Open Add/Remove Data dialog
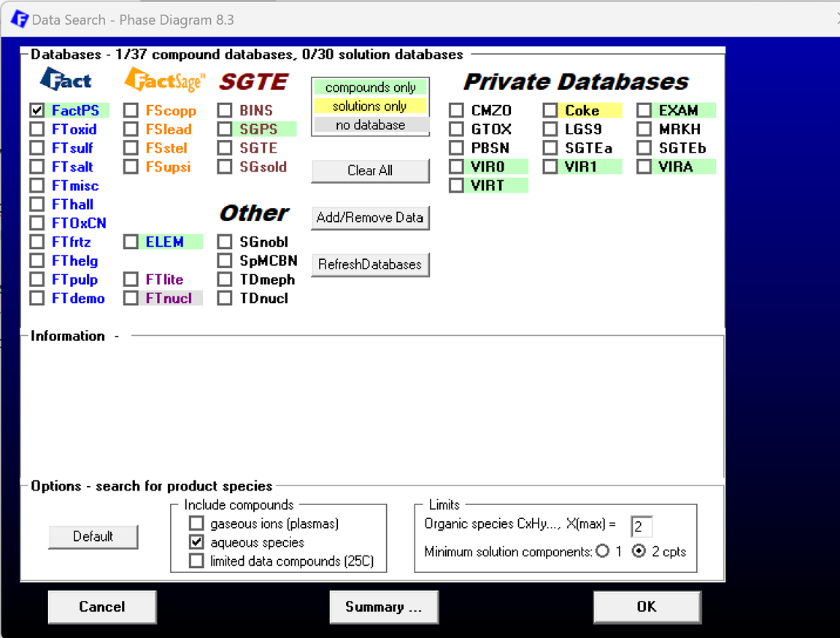This screenshot has width=840, height=638. pos(370,218)
